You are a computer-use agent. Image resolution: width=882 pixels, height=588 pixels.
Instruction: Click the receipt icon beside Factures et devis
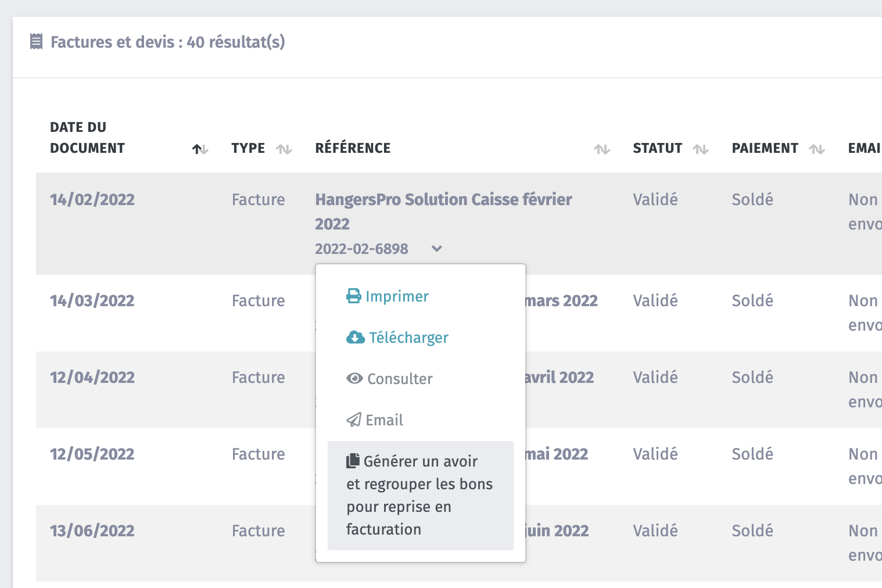(x=36, y=42)
